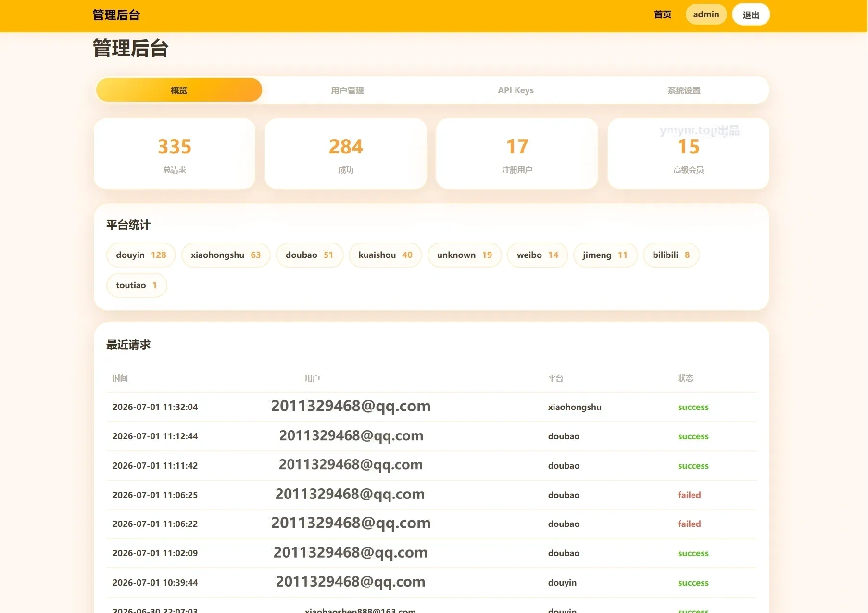The width and height of the screenshot is (868, 613).
Task: Open the admin account button
Action: (x=706, y=14)
